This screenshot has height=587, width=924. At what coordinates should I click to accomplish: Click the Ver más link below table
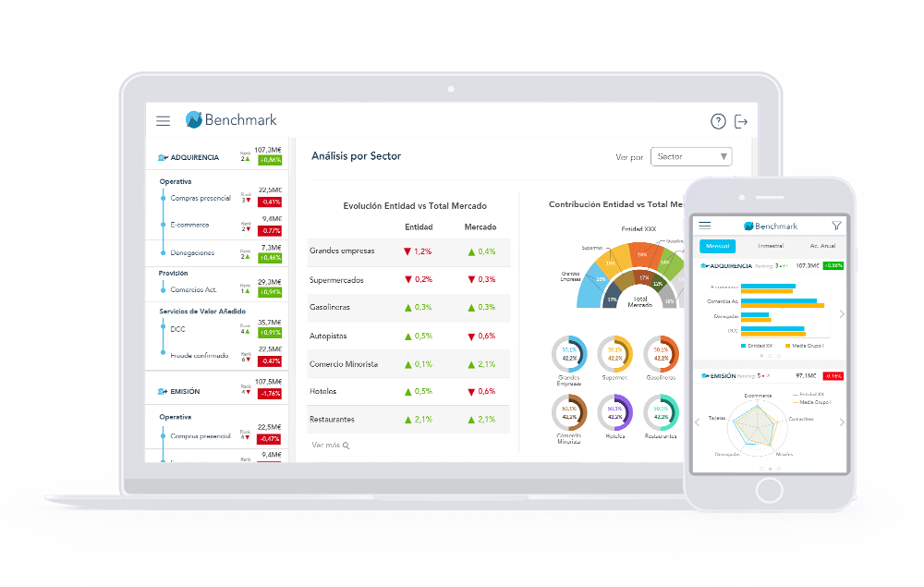coord(330,446)
